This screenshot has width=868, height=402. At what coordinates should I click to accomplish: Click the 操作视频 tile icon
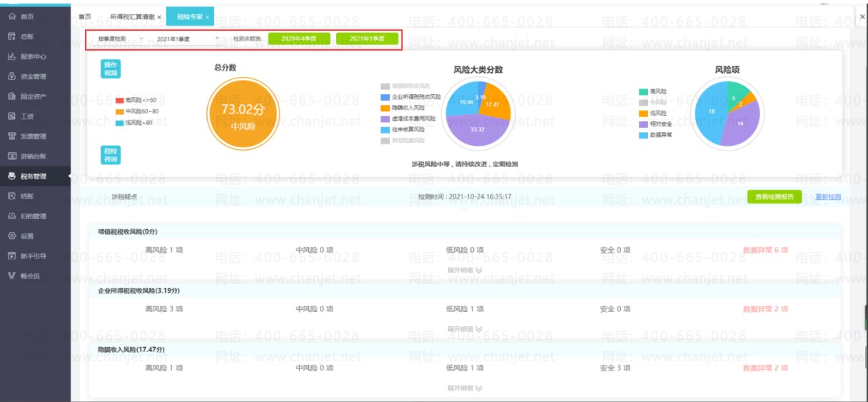(x=111, y=69)
